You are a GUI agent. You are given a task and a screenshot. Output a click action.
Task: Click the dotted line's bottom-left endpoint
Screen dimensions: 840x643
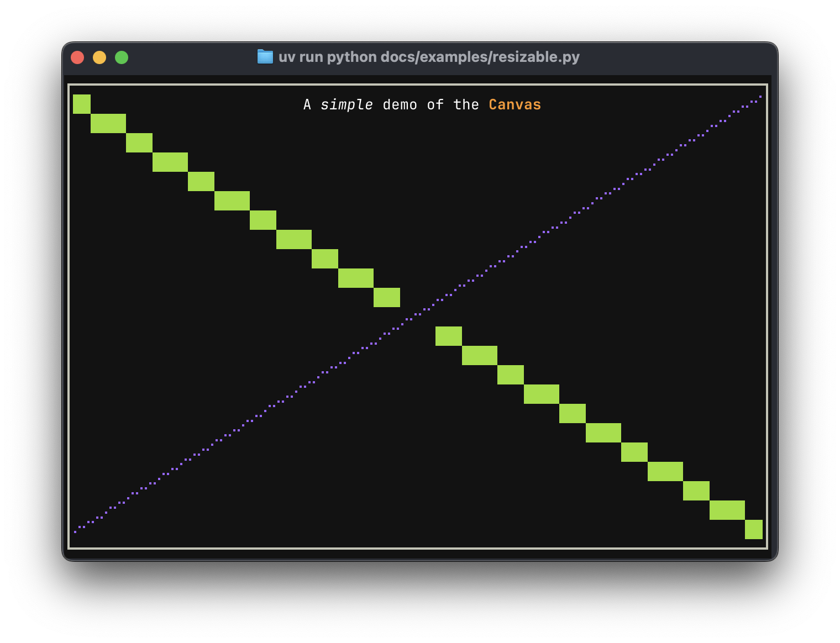point(75,532)
